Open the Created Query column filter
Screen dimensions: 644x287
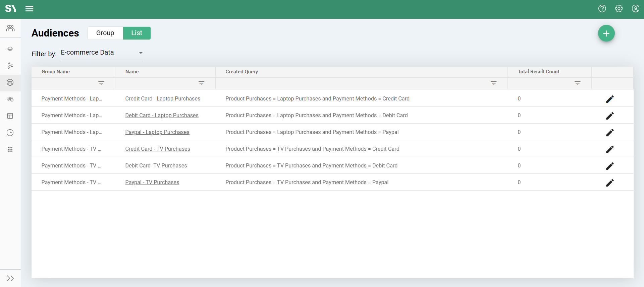(x=493, y=83)
